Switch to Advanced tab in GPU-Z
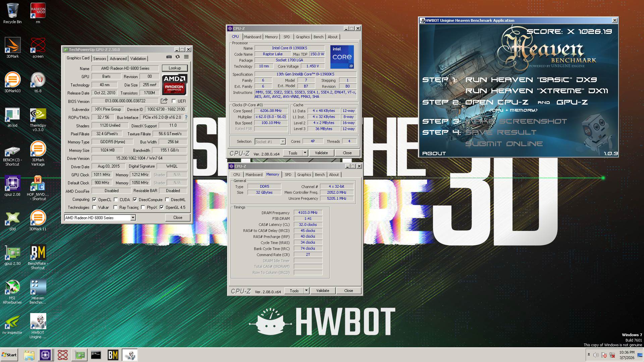 click(118, 58)
